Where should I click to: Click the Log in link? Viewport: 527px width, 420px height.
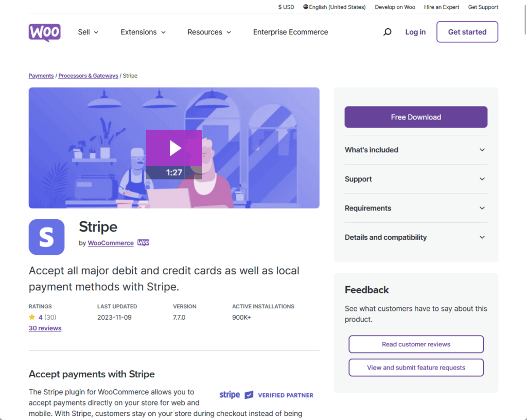(x=415, y=32)
